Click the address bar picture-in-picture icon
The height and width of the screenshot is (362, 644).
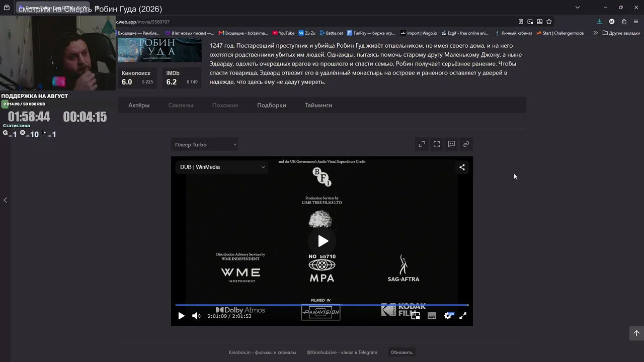pyautogui.click(x=530, y=22)
